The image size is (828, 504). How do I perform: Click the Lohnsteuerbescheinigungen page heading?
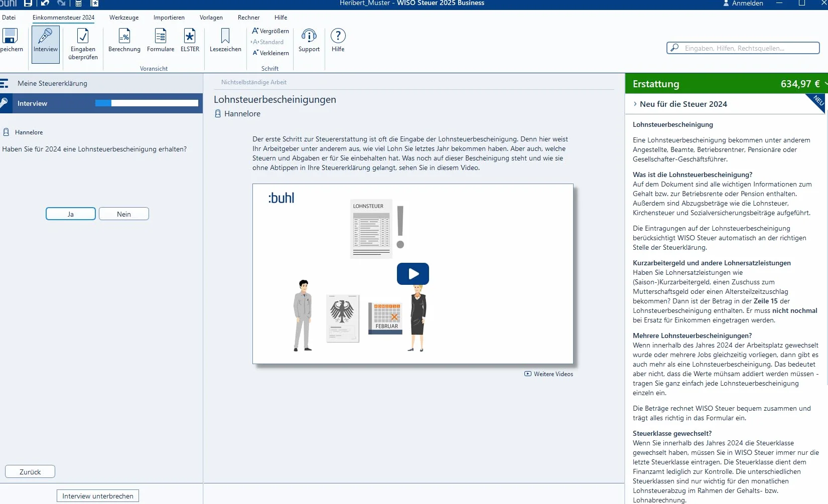tap(275, 99)
